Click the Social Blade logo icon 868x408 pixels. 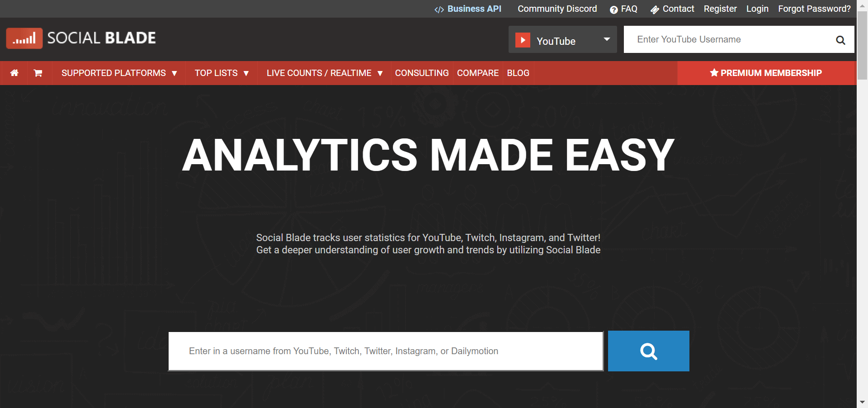[24, 38]
